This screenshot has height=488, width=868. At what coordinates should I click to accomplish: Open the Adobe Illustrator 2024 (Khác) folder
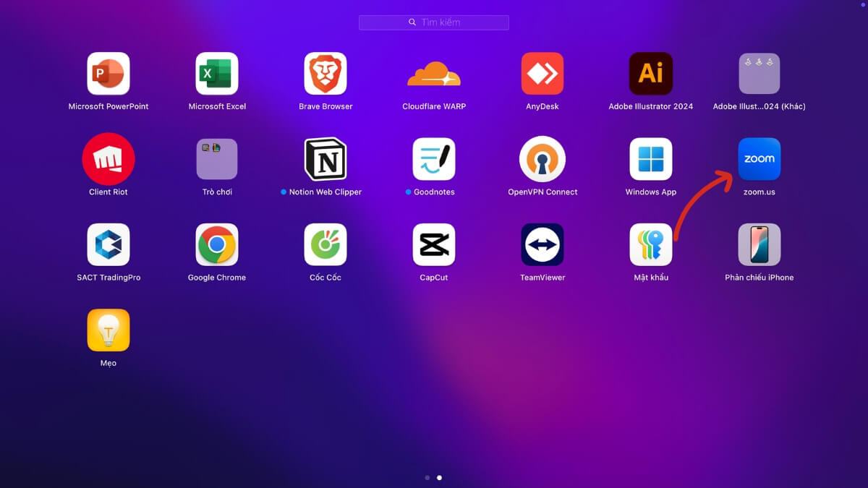(x=759, y=74)
